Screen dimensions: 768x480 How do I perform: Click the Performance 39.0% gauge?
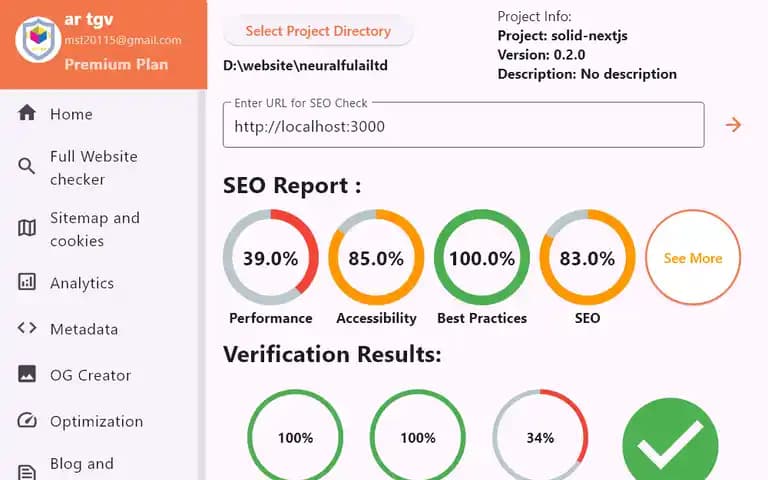[x=270, y=258]
